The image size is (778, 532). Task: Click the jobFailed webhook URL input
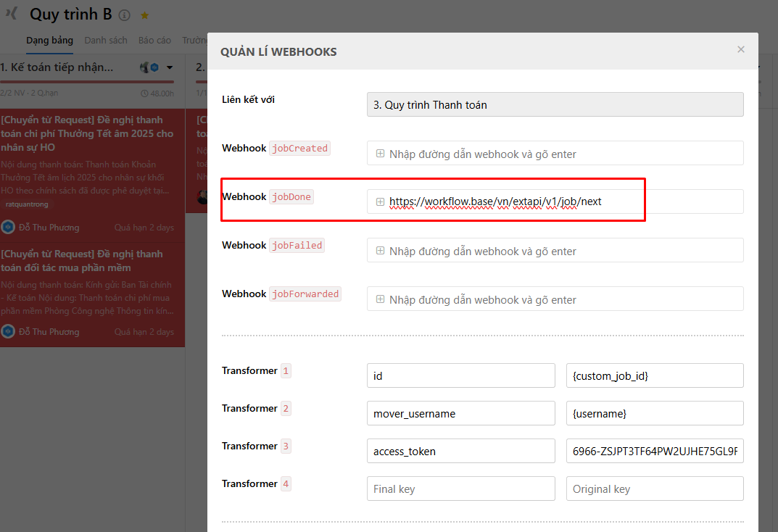555,250
